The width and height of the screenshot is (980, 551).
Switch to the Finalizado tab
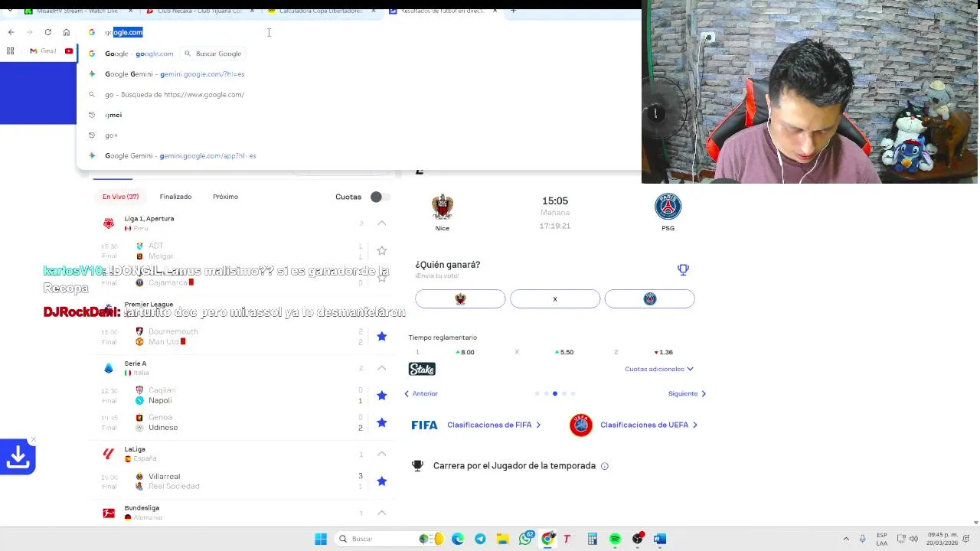point(175,197)
